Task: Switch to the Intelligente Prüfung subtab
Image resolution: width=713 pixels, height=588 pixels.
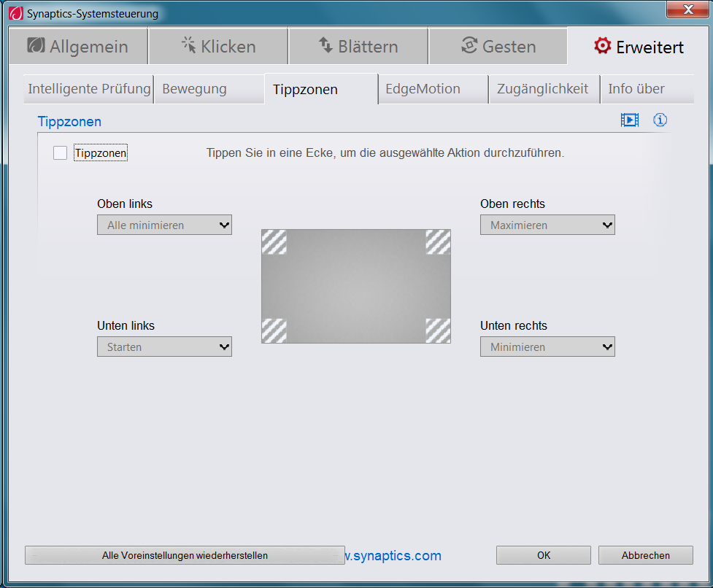Action: click(89, 89)
